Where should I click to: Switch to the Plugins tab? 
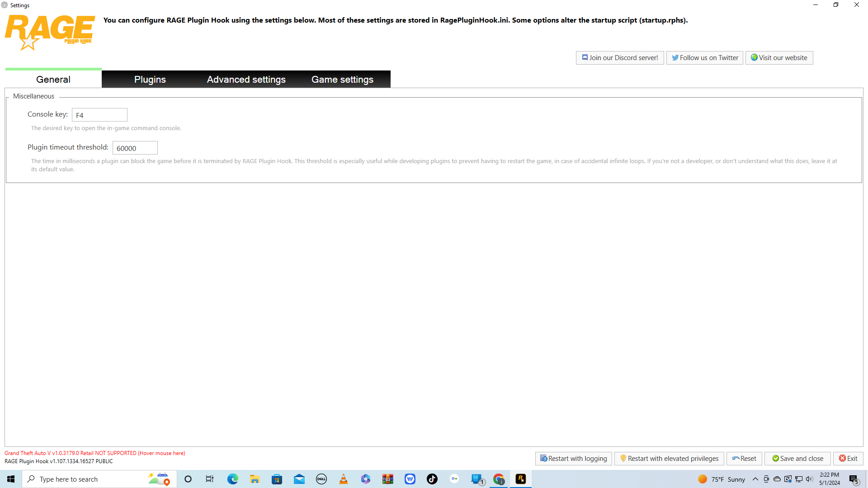point(150,80)
